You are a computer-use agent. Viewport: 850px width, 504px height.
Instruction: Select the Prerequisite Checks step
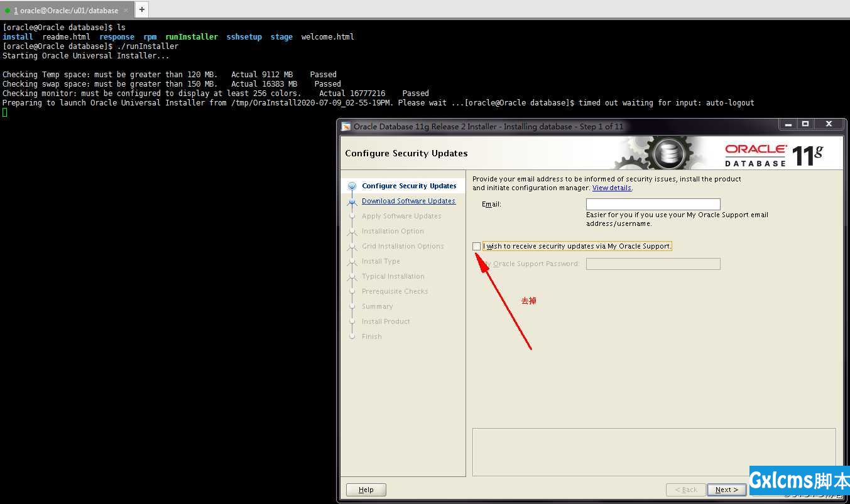[x=395, y=291]
